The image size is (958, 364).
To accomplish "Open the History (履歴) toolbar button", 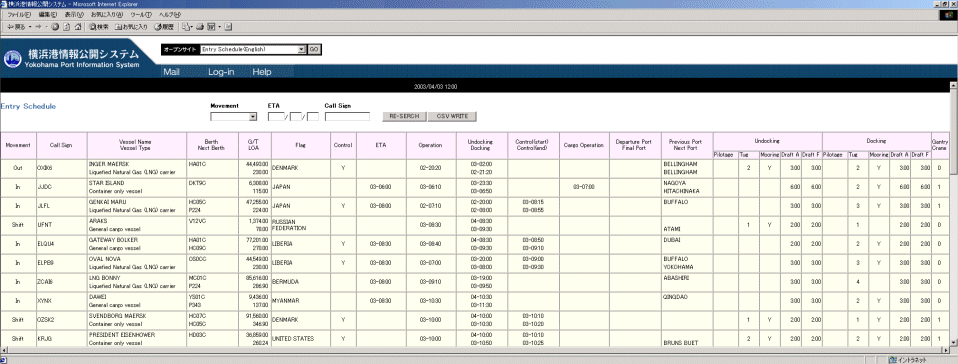I will click(x=164, y=27).
